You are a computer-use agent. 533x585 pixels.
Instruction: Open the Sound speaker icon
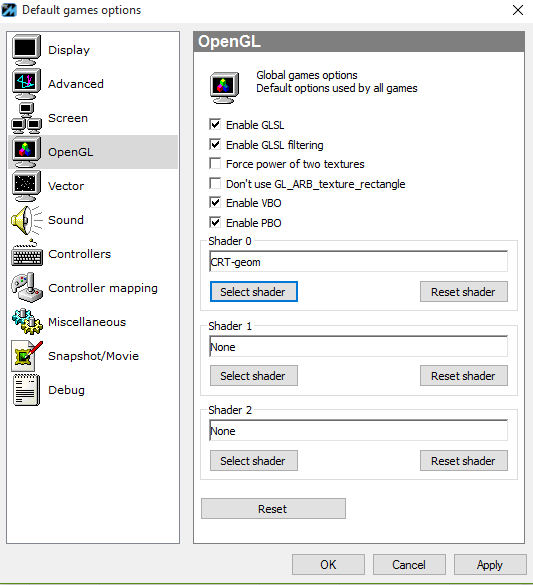pyautogui.click(x=27, y=220)
